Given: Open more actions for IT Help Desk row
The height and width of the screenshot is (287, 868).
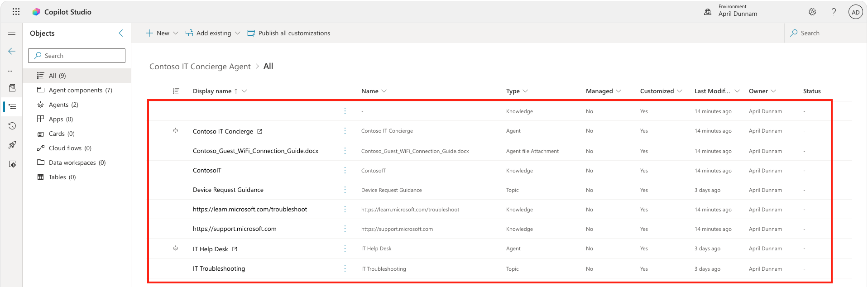Looking at the screenshot, I should coord(345,249).
